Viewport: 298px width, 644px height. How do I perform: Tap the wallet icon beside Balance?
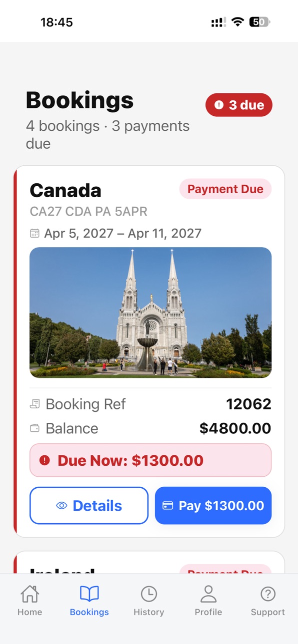[x=34, y=428]
